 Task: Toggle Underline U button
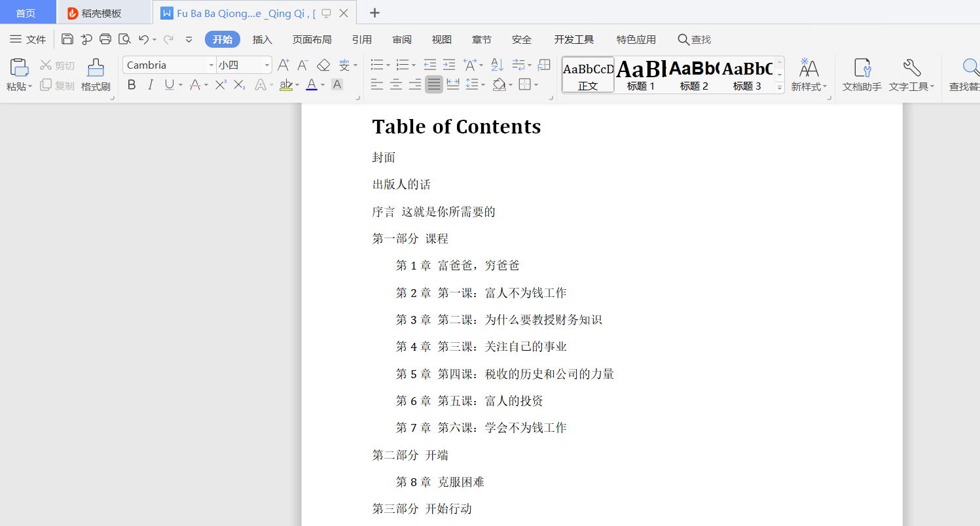tap(170, 84)
